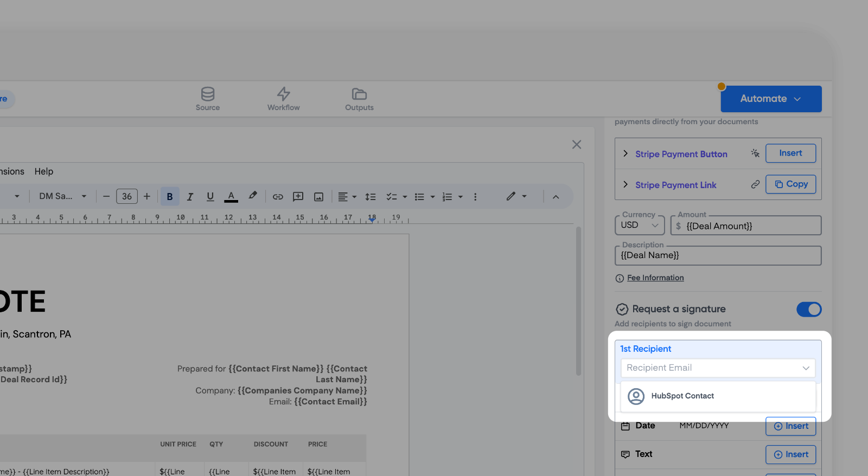This screenshot has height=476, width=868.
Task: Click the Deal Amount input field
Action: pyautogui.click(x=751, y=226)
